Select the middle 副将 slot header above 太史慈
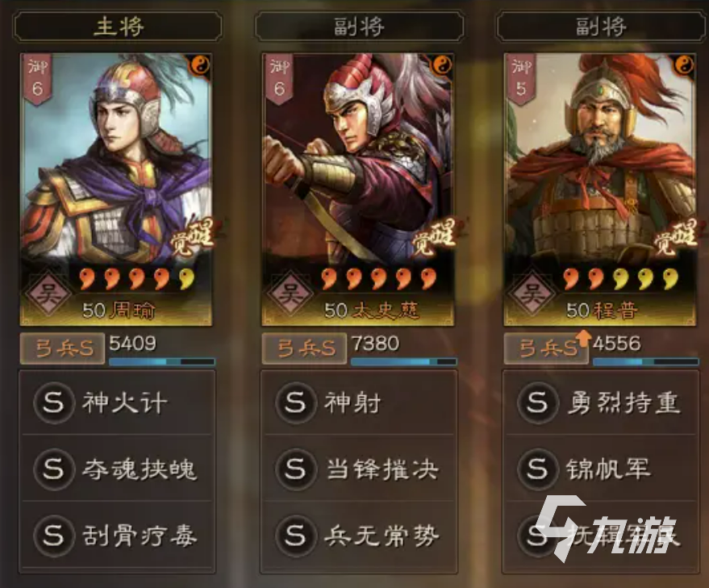The image size is (709, 588). point(360,27)
